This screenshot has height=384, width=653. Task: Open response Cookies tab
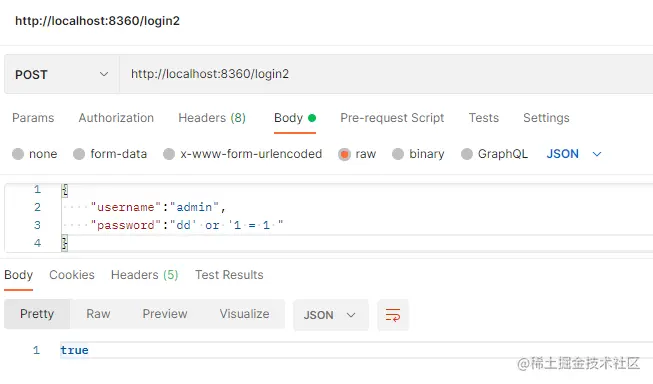pyautogui.click(x=72, y=275)
